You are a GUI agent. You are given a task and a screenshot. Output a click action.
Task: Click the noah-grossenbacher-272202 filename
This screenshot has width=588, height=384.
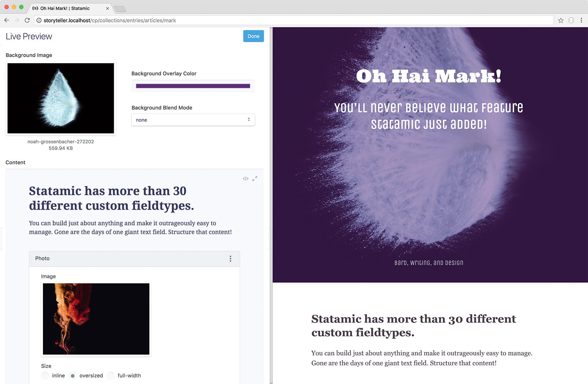coord(61,141)
